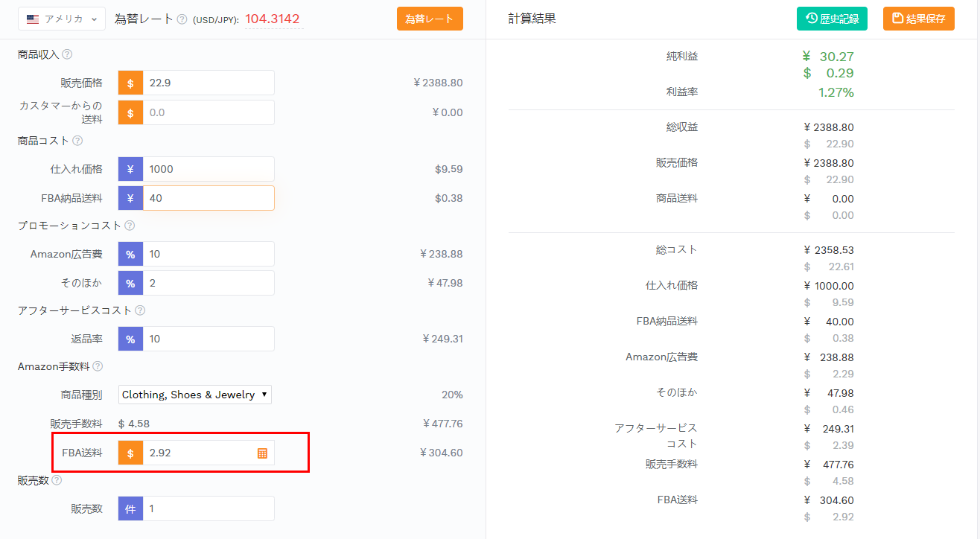Click the help icon beside 商品収入
The image size is (980, 539).
click(x=67, y=54)
